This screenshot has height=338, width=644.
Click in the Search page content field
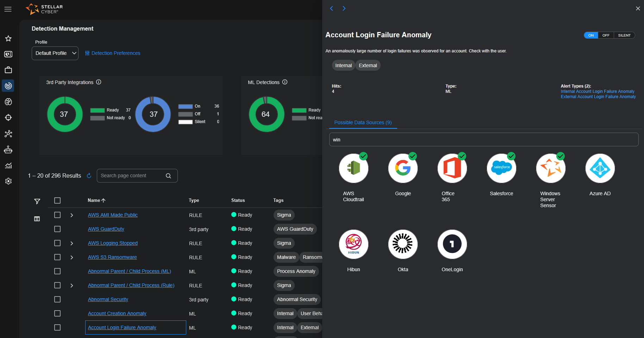tap(137, 176)
